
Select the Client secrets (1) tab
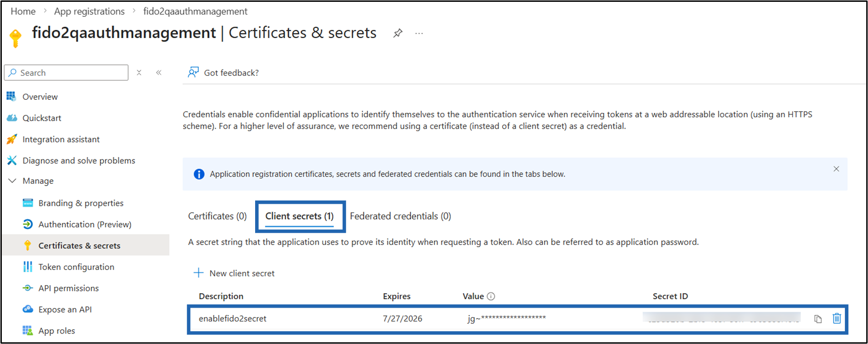tap(300, 216)
